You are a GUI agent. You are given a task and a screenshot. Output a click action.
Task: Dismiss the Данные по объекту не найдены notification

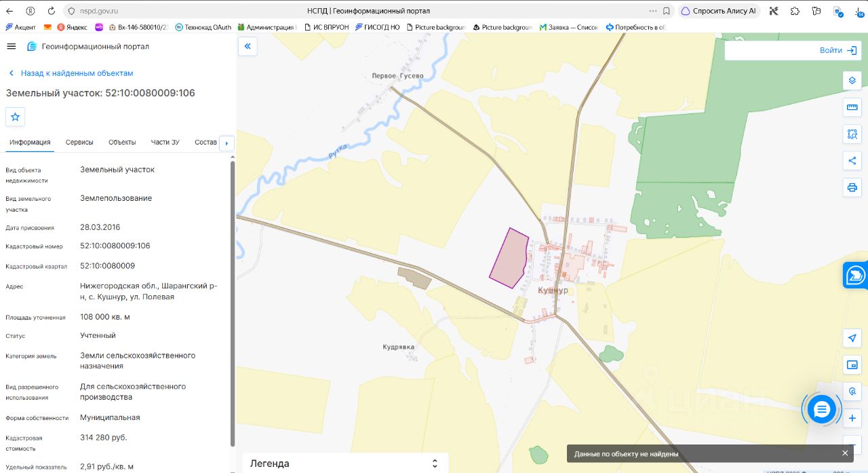[x=845, y=453]
